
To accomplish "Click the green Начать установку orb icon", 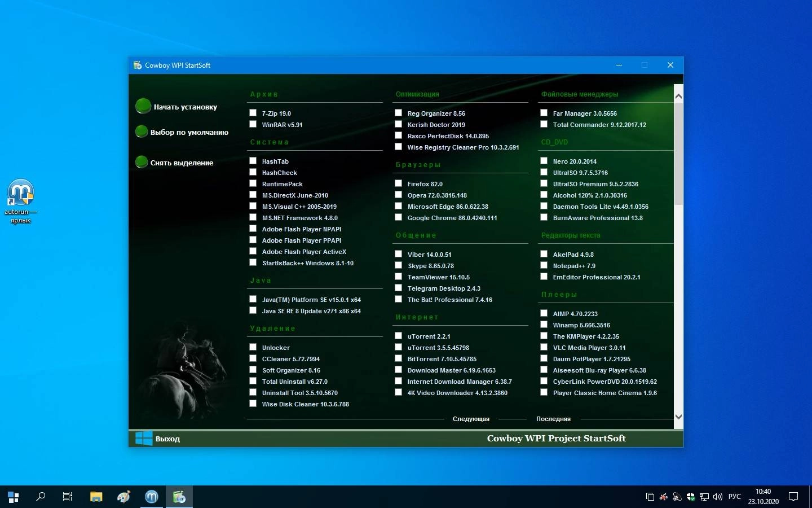I will (x=143, y=106).
